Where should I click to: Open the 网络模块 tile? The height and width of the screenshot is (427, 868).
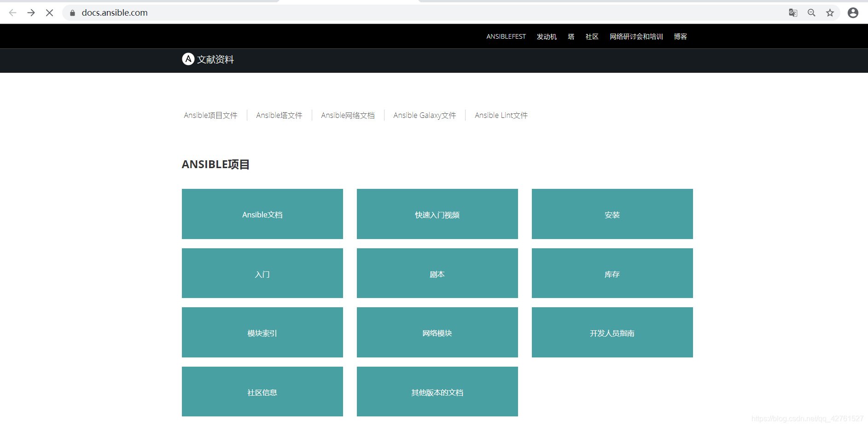pyautogui.click(x=437, y=332)
